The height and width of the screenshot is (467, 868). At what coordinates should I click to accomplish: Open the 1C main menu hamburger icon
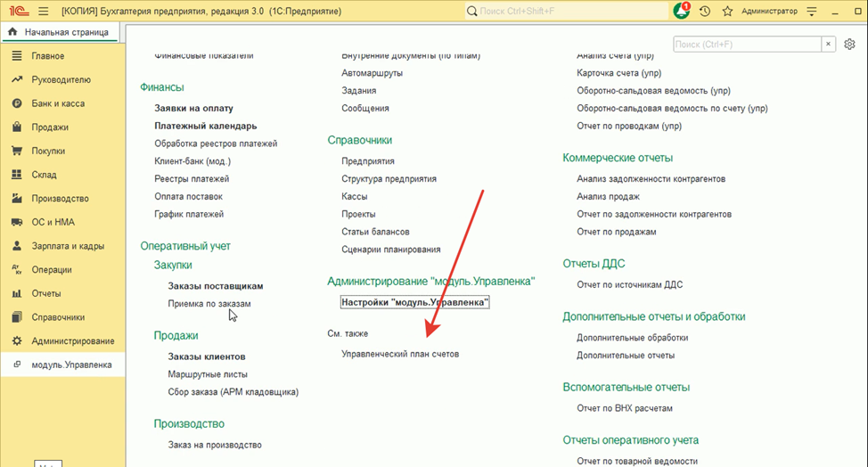(x=43, y=11)
